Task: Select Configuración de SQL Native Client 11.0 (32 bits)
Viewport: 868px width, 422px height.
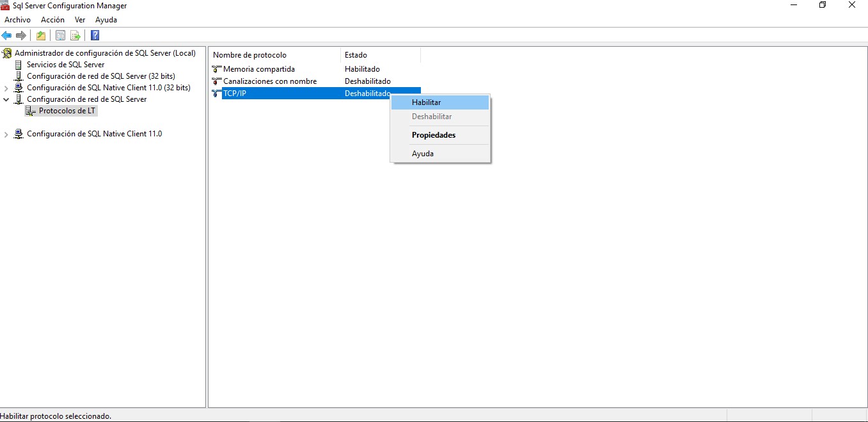Action: tap(108, 88)
